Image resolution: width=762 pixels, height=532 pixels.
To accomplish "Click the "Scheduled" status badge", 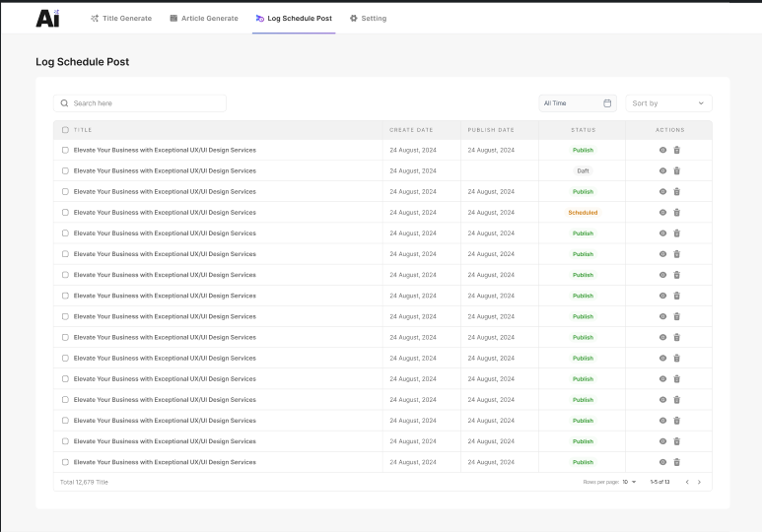I will point(583,213).
